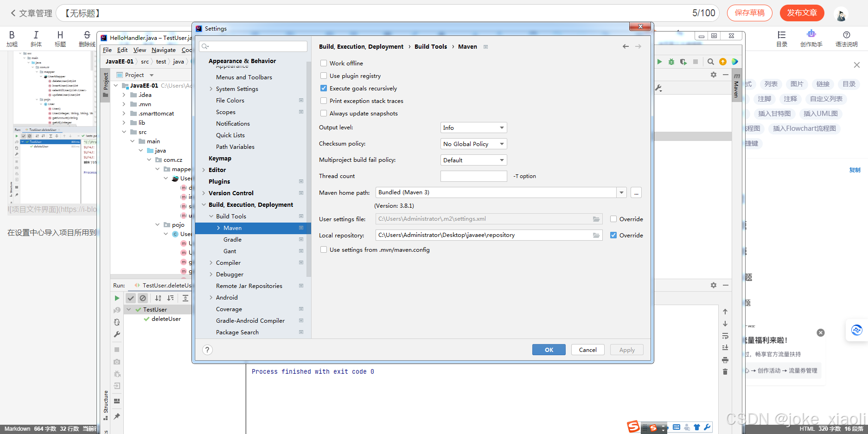Click the Maven panel gear icon

[x=714, y=75]
